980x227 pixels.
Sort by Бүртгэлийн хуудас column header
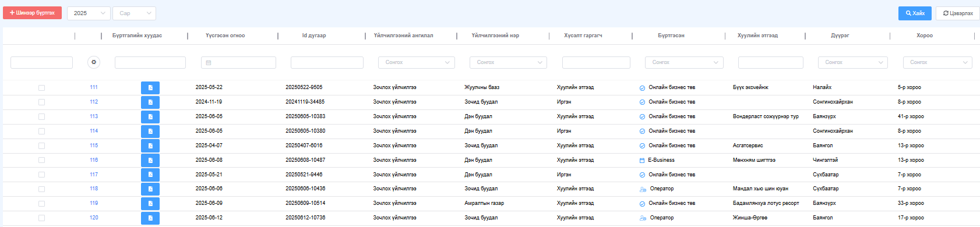point(137,36)
